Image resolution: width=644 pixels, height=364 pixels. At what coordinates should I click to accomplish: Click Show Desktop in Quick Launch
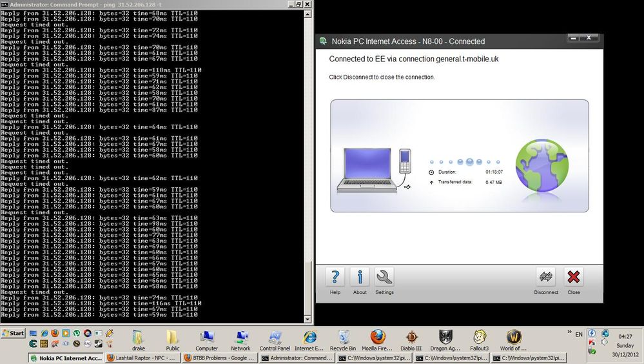click(34, 333)
